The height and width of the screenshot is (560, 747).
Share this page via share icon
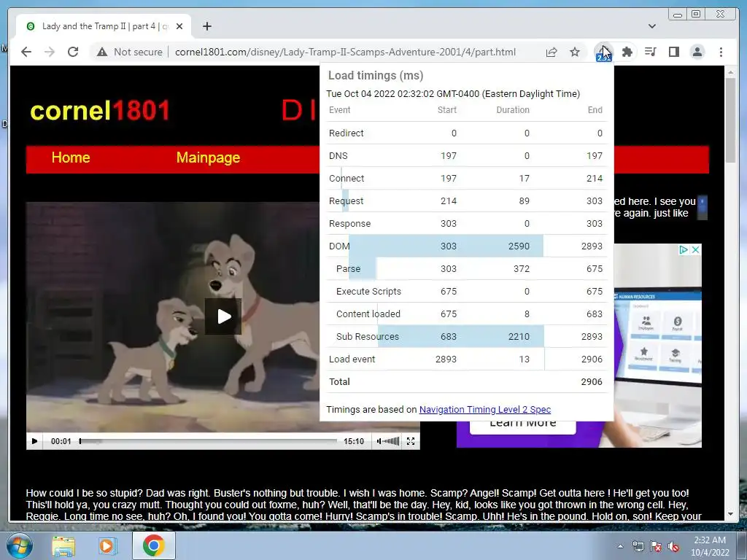(551, 52)
